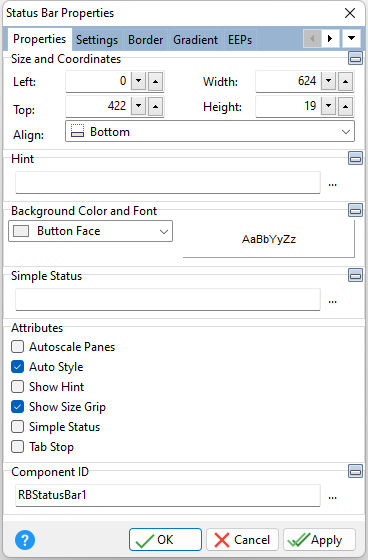Click the Height value field
This screenshot has height=560, width=368.
pyautogui.click(x=288, y=106)
